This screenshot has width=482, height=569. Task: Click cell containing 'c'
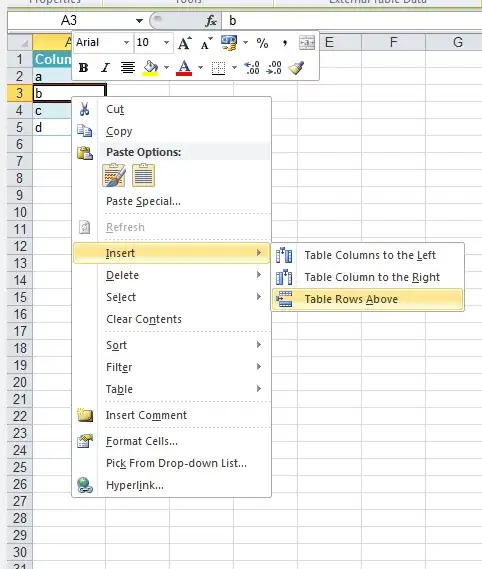tap(52, 110)
